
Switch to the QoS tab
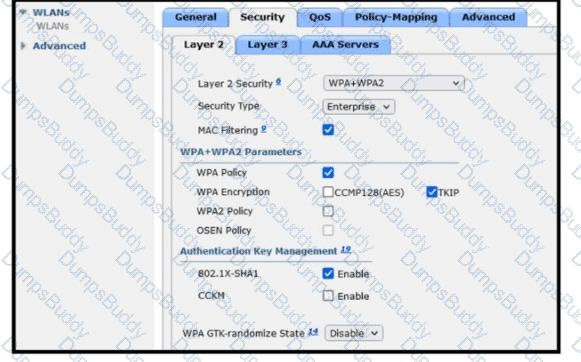pos(320,17)
